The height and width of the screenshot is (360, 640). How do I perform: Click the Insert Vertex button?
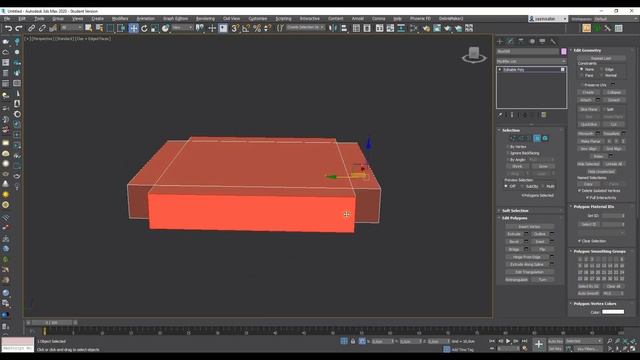(x=529, y=227)
